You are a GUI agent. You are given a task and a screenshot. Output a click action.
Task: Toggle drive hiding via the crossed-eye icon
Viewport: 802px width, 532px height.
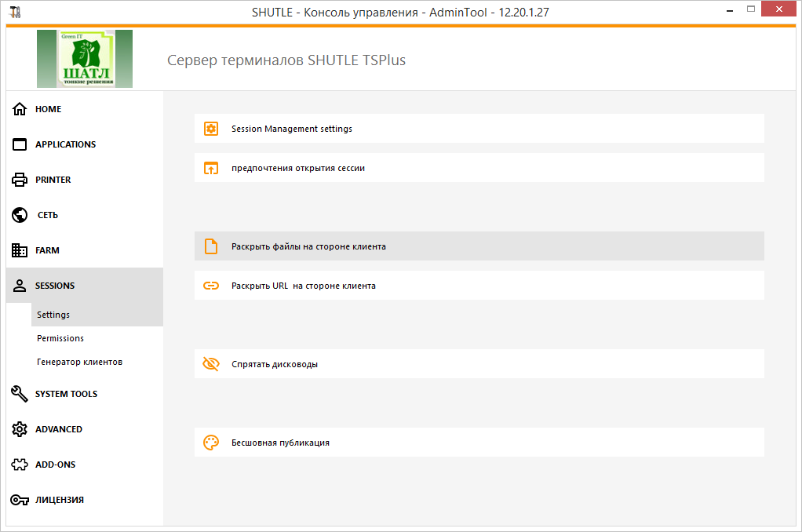tap(210, 363)
